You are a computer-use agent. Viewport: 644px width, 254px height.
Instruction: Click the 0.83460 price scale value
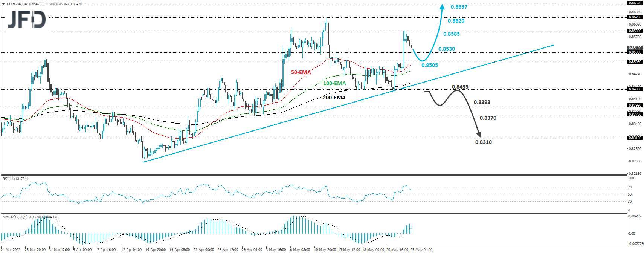point(635,124)
